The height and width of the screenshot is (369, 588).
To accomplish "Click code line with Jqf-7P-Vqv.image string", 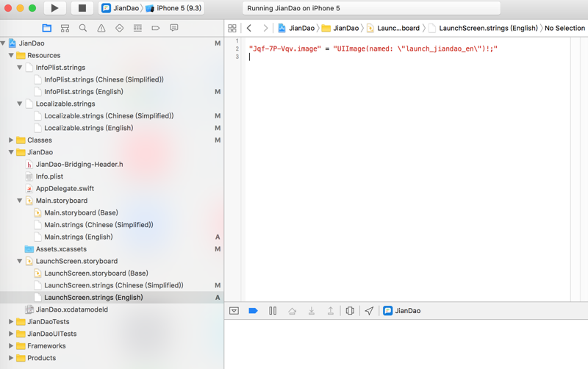I will 373,49.
